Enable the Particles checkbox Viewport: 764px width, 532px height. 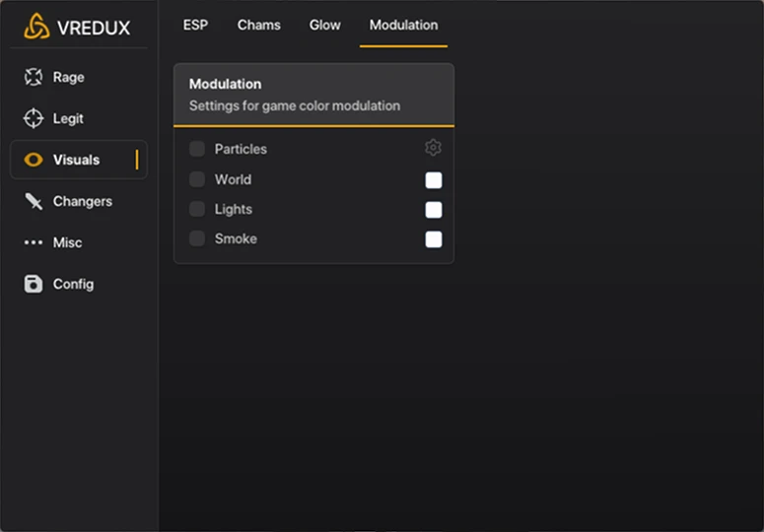pos(197,149)
